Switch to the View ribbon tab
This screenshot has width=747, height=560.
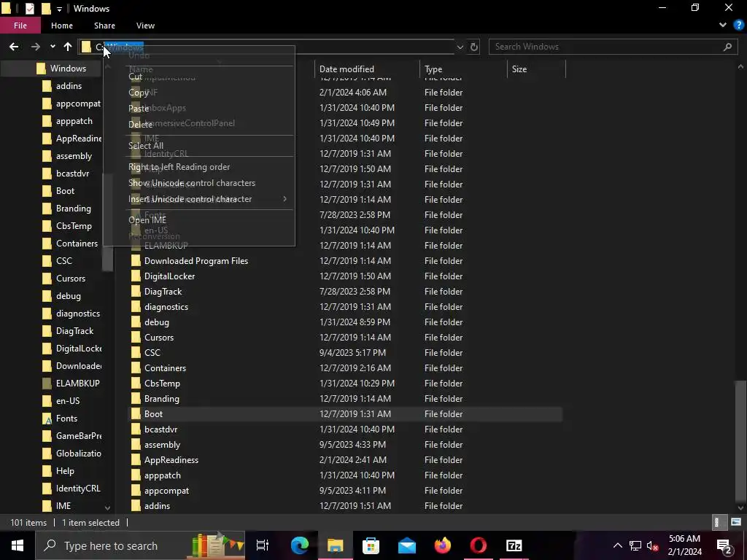pos(145,26)
